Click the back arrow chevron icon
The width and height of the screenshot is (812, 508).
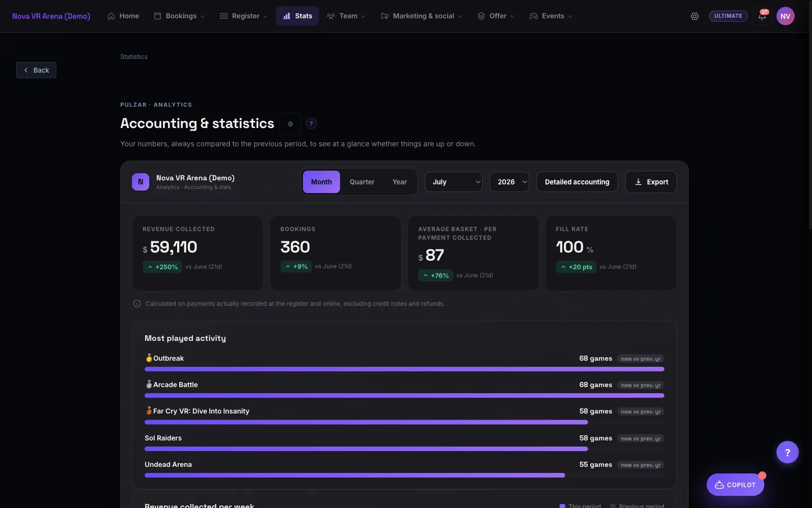pyautogui.click(x=26, y=70)
